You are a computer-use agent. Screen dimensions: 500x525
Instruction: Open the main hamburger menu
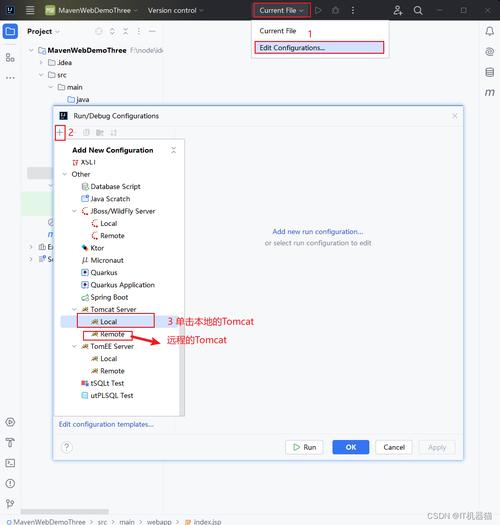(x=30, y=10)
